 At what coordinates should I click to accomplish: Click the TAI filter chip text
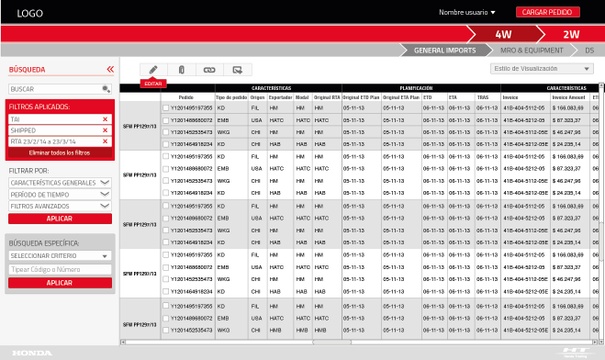pyautogui.click(x=15, y=119)
